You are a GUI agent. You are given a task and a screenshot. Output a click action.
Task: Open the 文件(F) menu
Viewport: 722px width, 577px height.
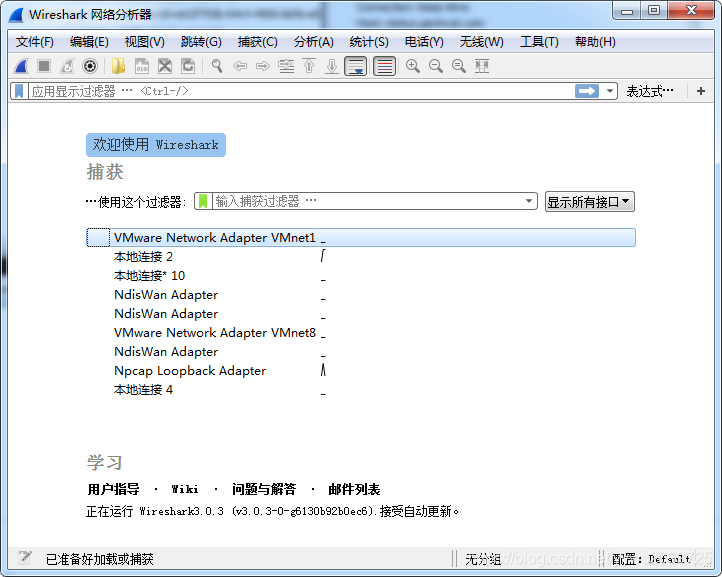pos(35,42)
